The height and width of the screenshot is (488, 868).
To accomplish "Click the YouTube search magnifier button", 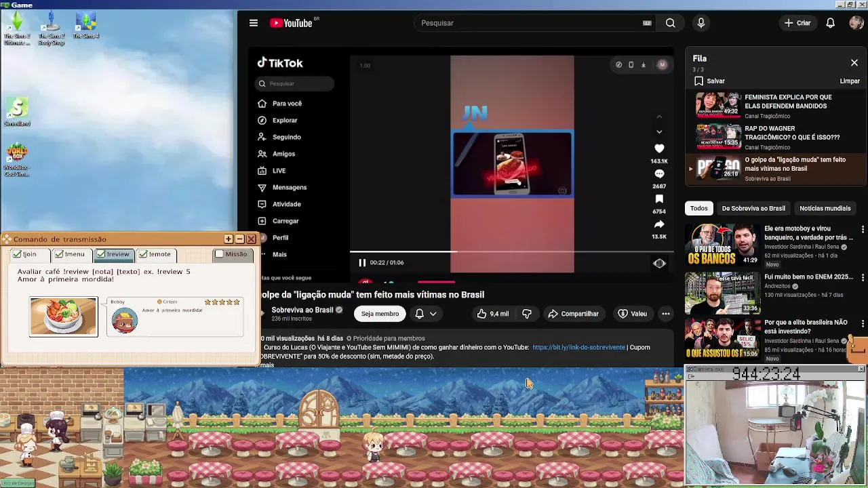I will [670, 23].
